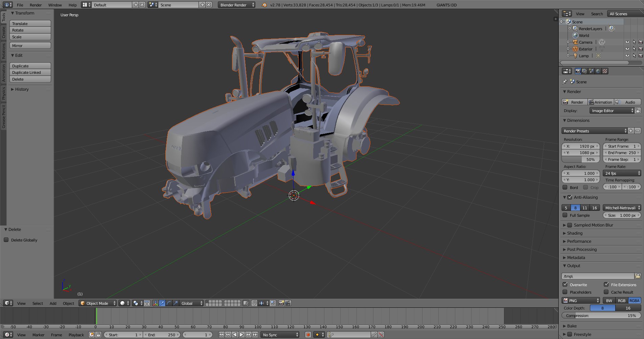The height and width of the screenshot is (339, 644).
Task: Click the snap magnet icon in 3D header
Action: tap(254, 303)
